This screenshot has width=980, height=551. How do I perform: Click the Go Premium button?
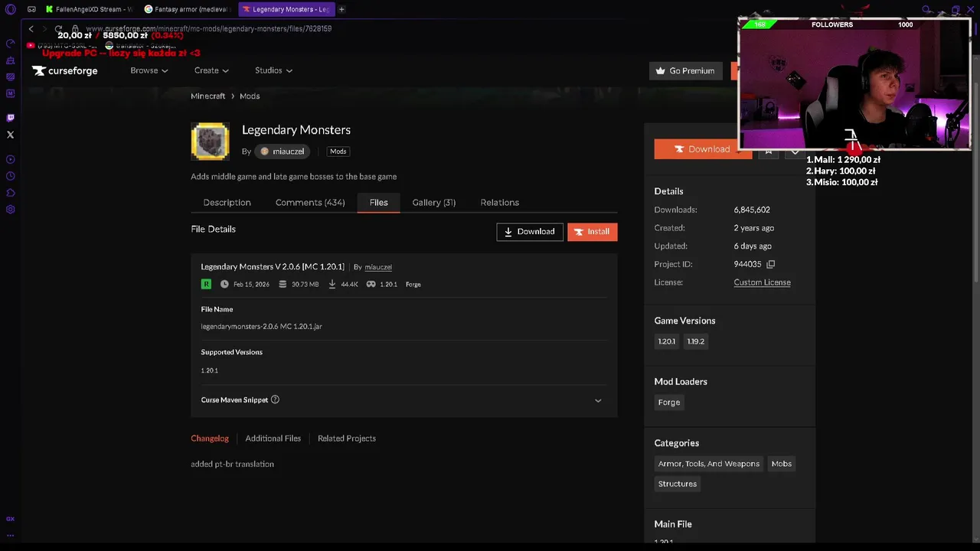[685, 70]
